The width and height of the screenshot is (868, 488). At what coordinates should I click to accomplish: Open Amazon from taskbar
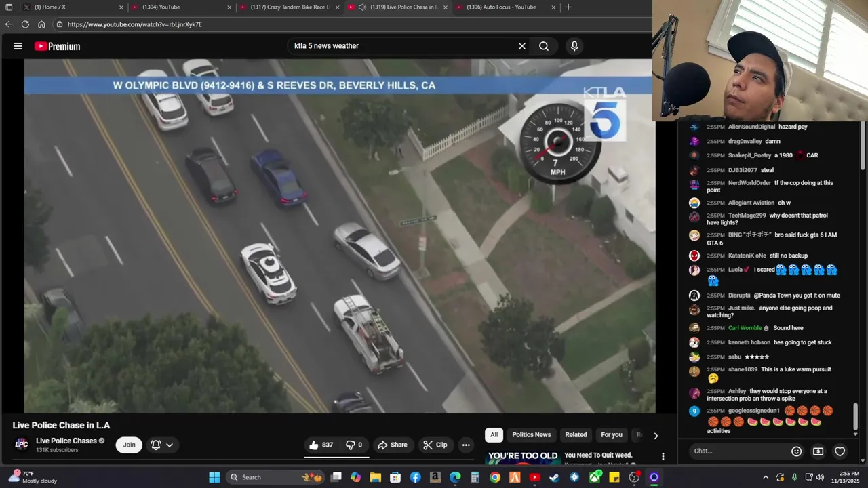click(435, 477)
